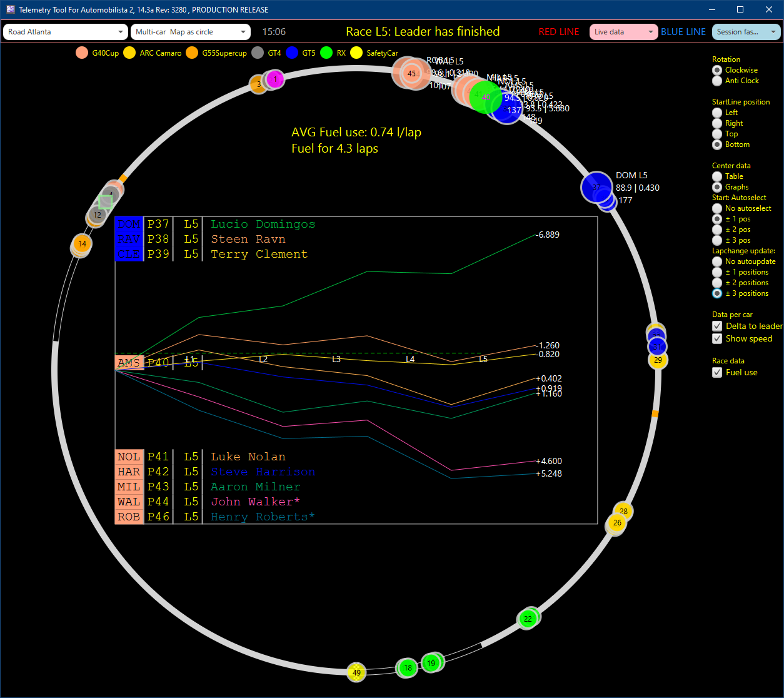Click the green RX car marker 22
The height and width of the screenshot is (698, 784).
click(x=528, y=619)
